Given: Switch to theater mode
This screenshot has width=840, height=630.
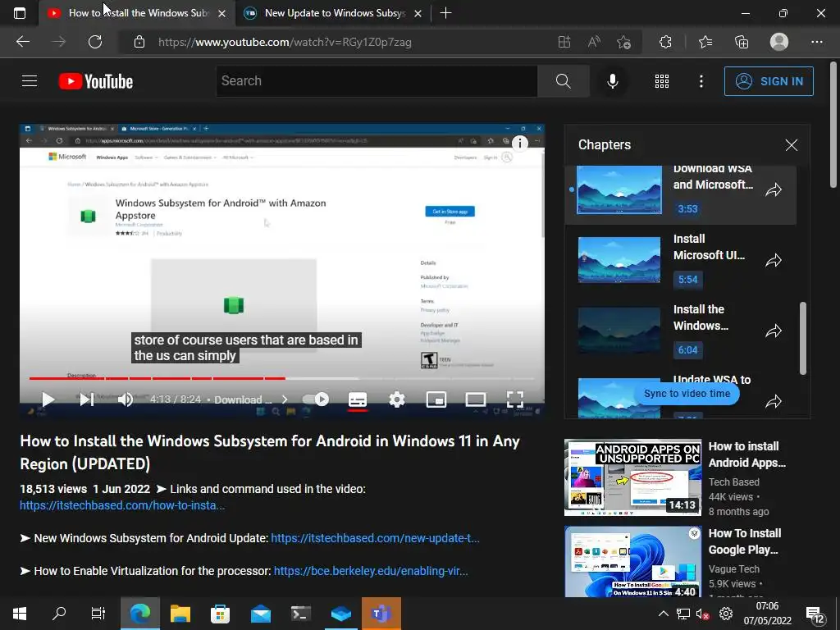Looking at the screenshot, I should click(476, 399).
